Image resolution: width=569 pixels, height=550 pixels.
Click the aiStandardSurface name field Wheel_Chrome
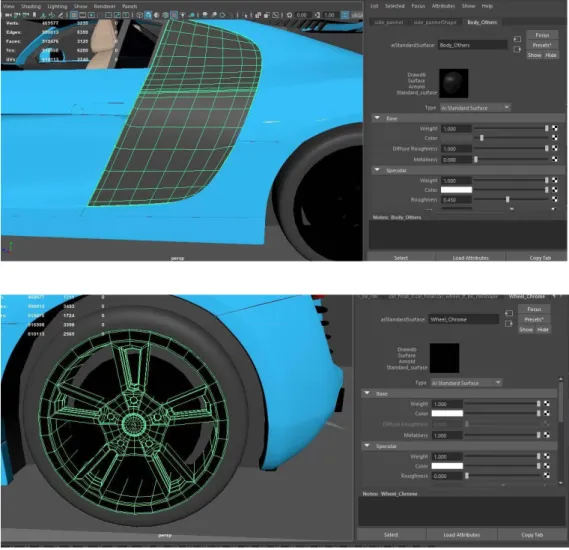coord(463,319)
